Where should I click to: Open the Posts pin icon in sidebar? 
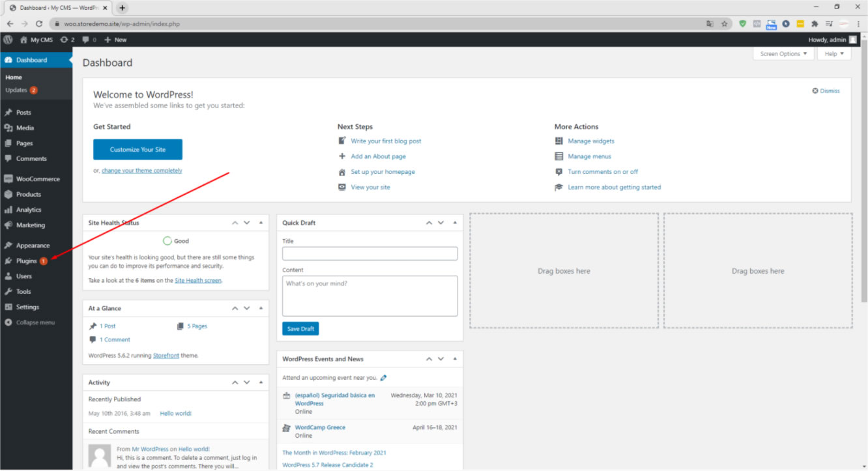click(8, 113)
